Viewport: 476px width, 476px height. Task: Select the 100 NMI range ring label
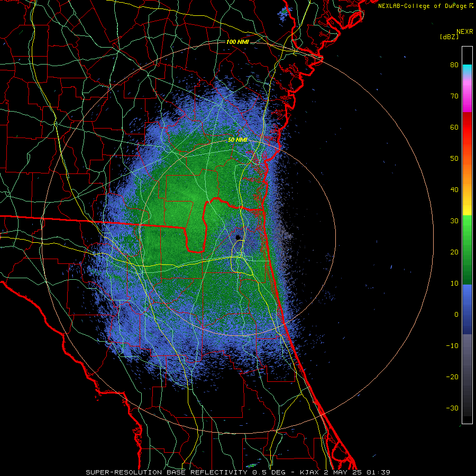click(x=237, y=42)
